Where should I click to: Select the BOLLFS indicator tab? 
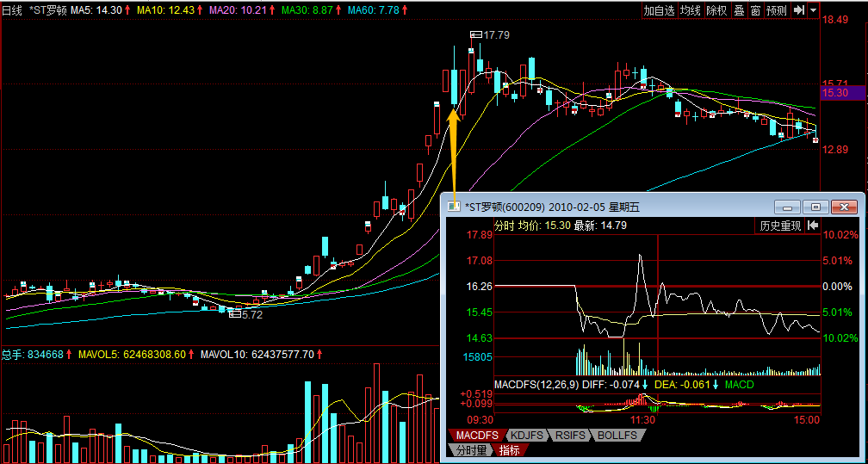(x=617, y=436)
